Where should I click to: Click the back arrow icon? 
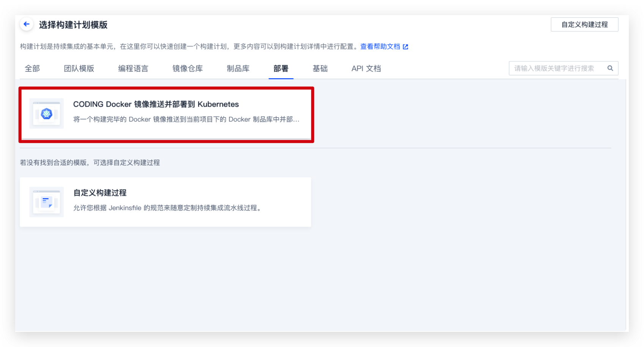point(26,24)
